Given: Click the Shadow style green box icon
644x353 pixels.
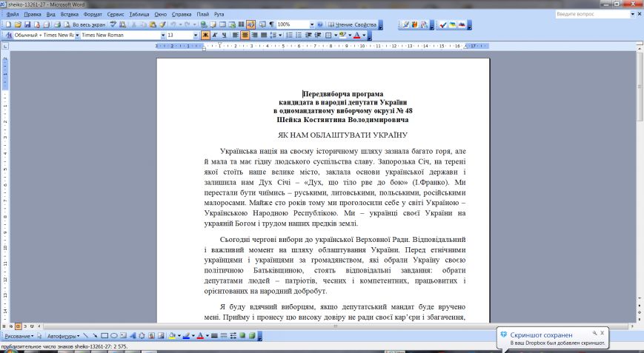Looking at the screenshot, I should tap(242, 336).
